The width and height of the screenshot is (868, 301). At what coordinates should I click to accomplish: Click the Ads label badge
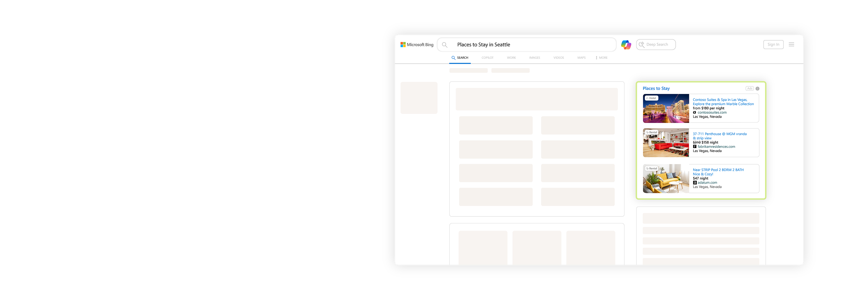[749, 88]
